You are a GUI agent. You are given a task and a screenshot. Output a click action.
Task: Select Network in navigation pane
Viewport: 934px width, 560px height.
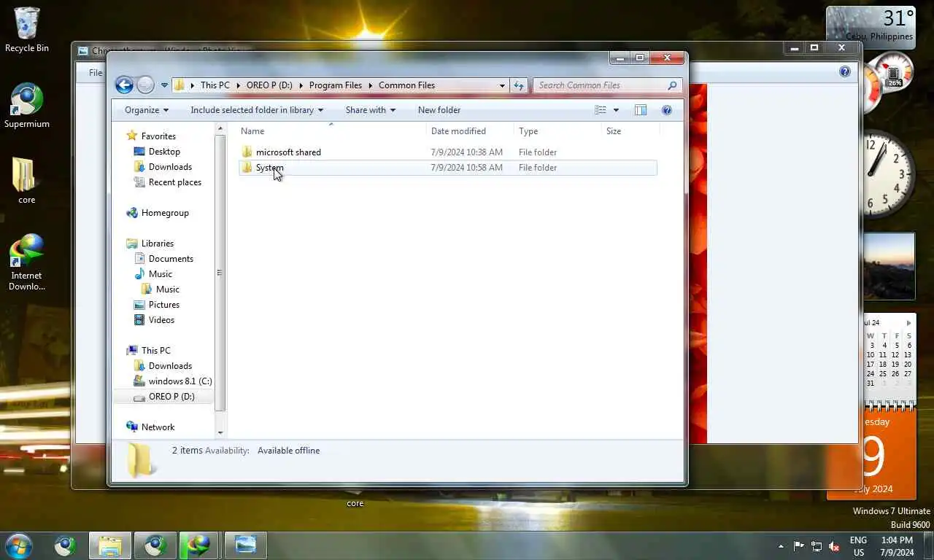158,427
